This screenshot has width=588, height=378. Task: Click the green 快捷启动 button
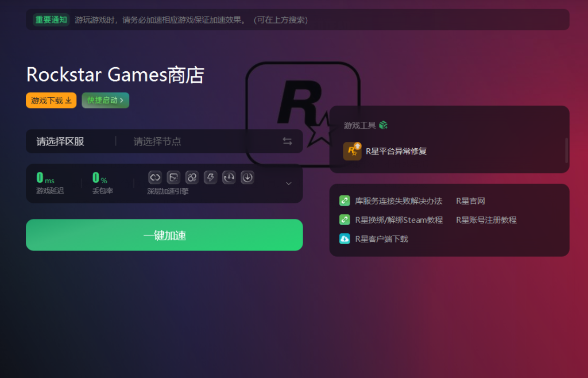point(106,100)
